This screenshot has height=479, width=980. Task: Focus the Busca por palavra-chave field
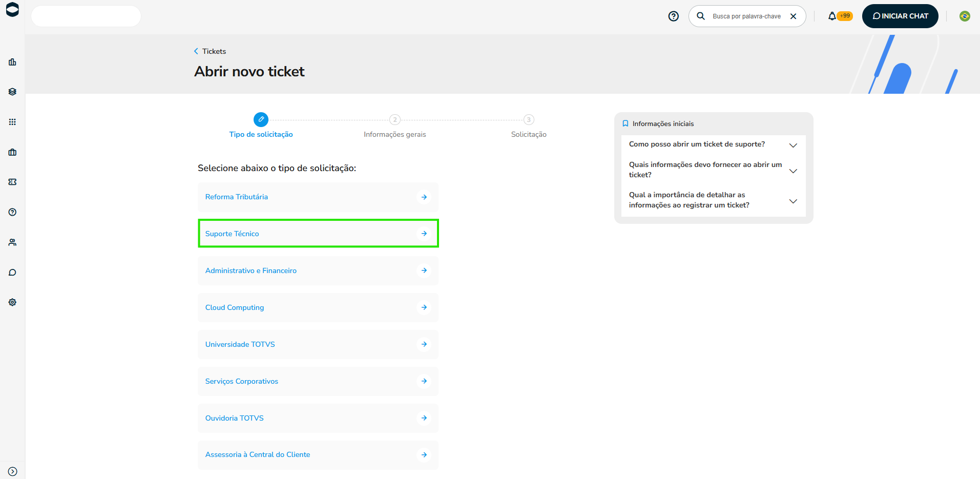tap(747, 16)
